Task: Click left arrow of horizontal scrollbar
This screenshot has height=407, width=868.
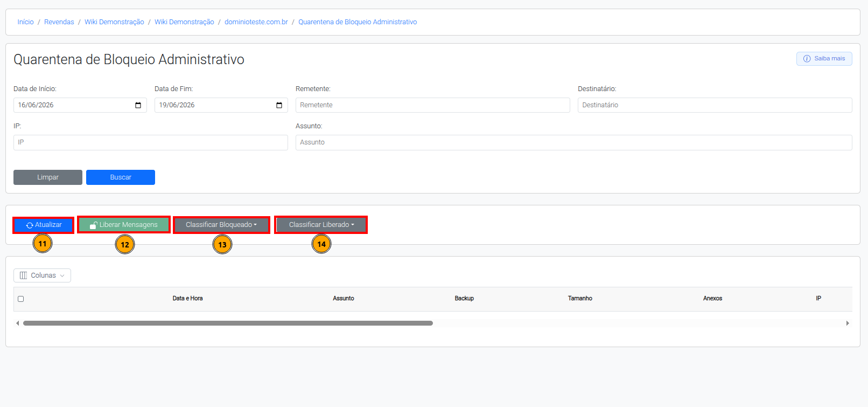Action: point(18,323)
